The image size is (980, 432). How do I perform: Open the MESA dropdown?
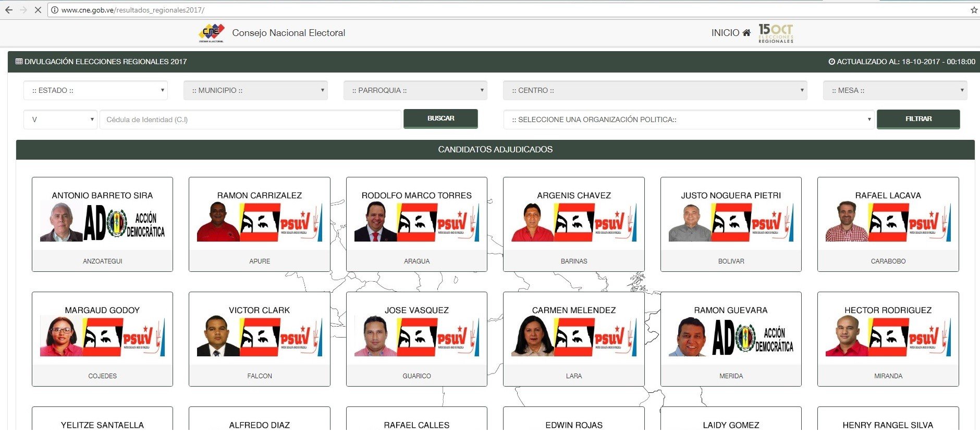(895, 90)
